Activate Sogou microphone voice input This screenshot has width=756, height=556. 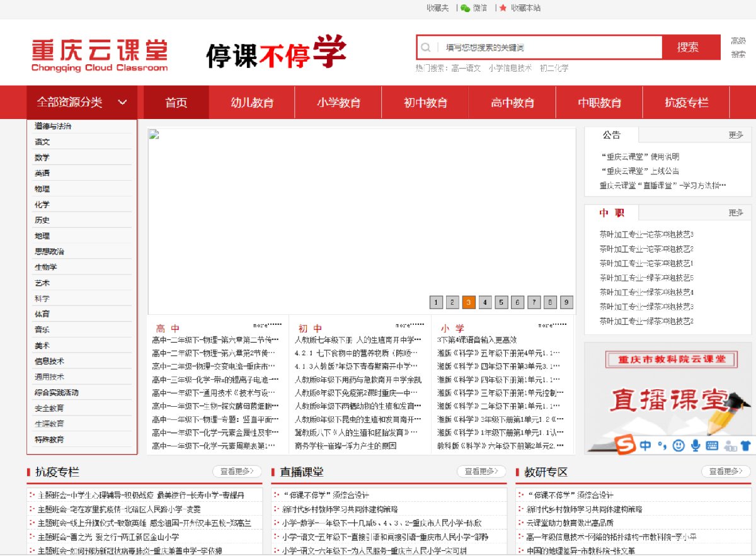696,445
